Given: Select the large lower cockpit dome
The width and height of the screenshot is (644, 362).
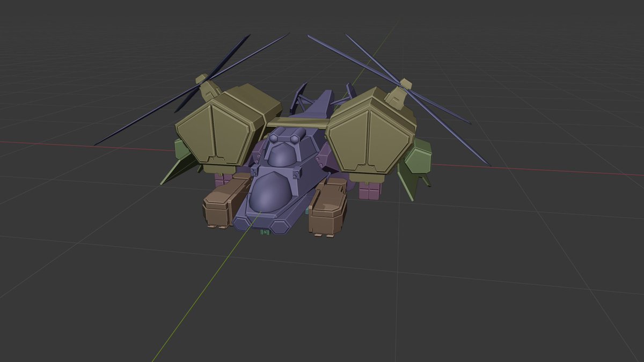Looking at the screenshot, I should tap(270, 193).
